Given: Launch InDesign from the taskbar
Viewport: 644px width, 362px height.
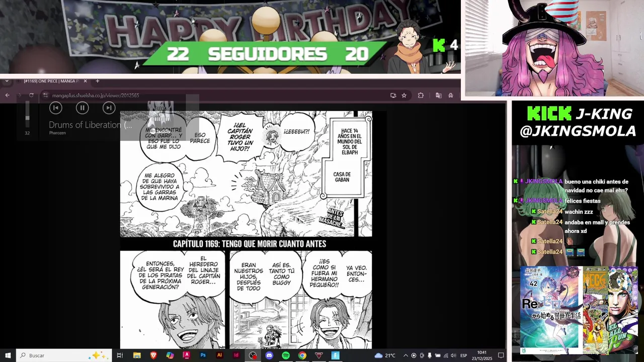Looking at the screenshot, I should (x=236, y=355).
